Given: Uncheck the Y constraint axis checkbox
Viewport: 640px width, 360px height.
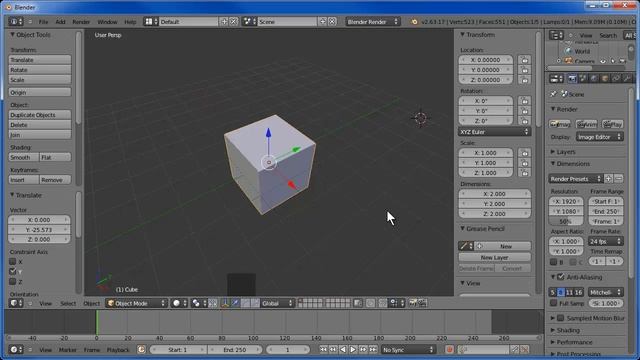Looking at the screenshot, I should 13,271.
